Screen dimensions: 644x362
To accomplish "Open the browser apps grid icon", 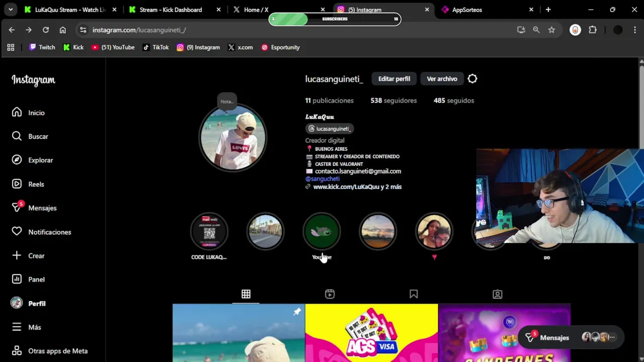I will pyautogui.click(x=11, y=47).
